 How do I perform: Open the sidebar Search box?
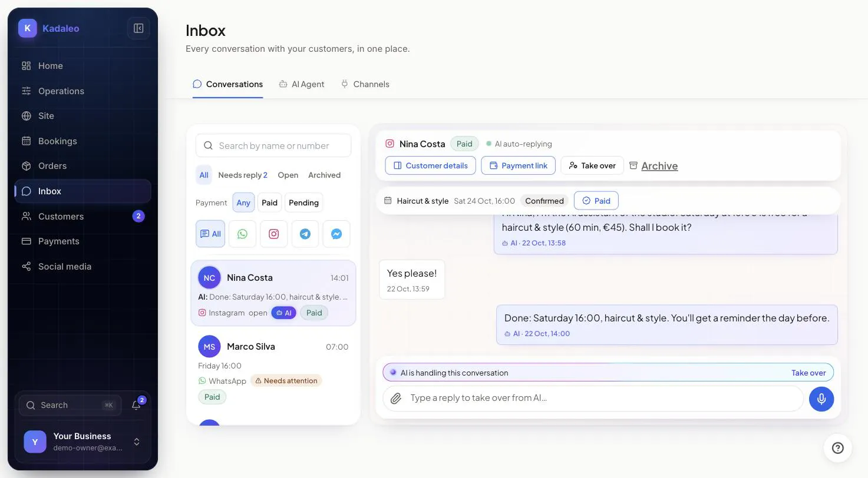[x=71, y=405]
